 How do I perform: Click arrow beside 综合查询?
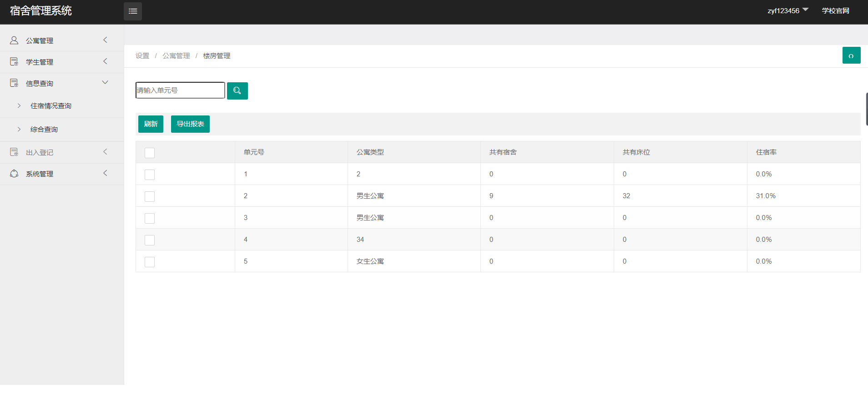tap(19, 129)
